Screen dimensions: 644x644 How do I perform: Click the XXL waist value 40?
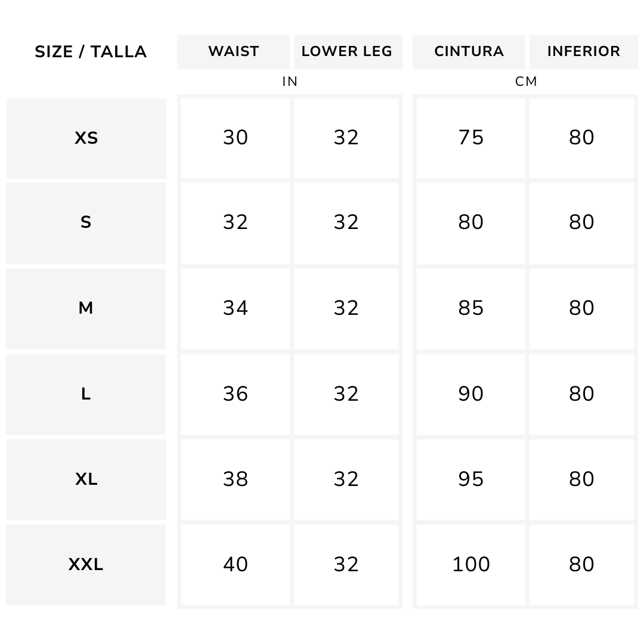tap(236, 565)
